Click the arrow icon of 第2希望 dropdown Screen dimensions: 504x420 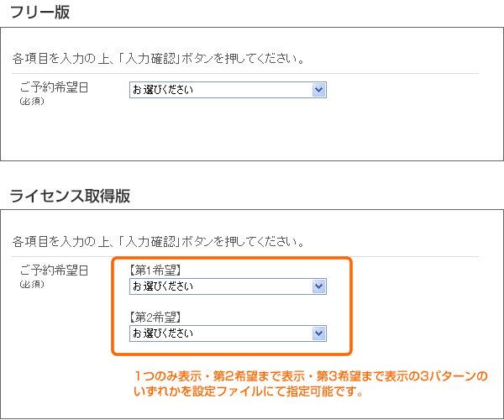(x=318, y=333)
